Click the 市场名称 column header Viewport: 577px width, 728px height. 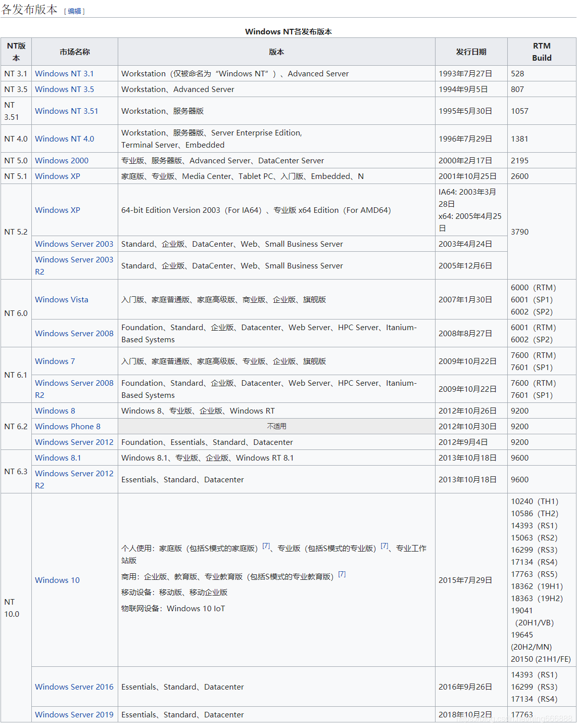coord(75,52)
